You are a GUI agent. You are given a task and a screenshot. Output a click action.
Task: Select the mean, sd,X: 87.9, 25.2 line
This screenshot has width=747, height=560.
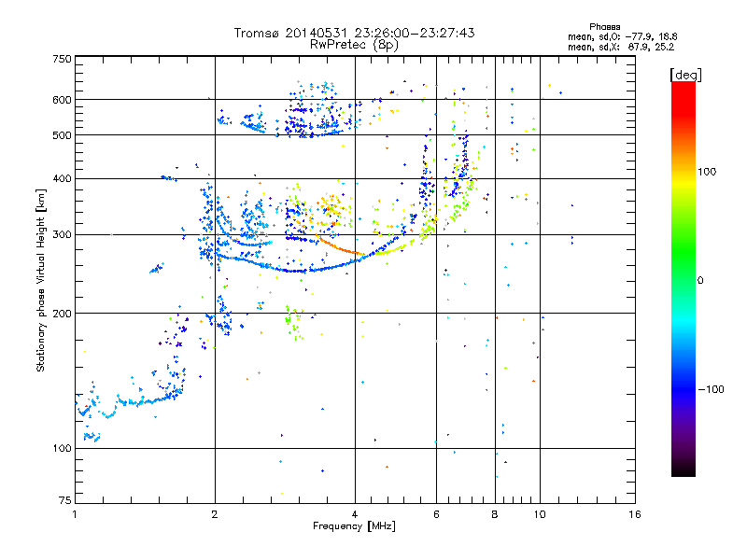tap(621, 47)
